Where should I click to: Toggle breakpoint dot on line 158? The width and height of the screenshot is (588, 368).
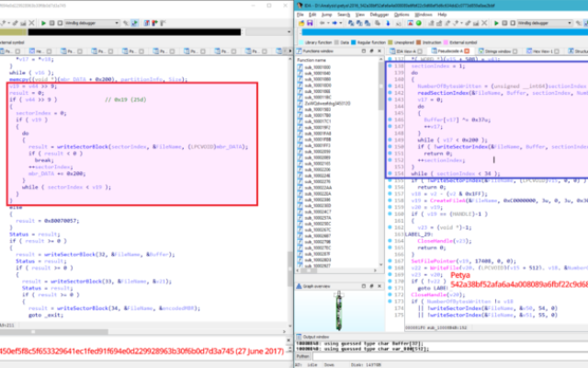[390, 201]
